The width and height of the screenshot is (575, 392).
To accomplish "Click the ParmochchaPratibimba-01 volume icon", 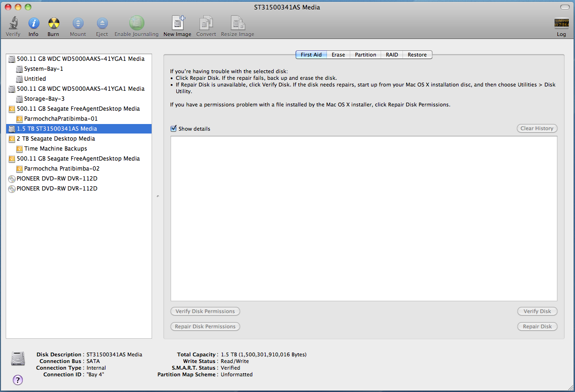I will coord(19,119).
